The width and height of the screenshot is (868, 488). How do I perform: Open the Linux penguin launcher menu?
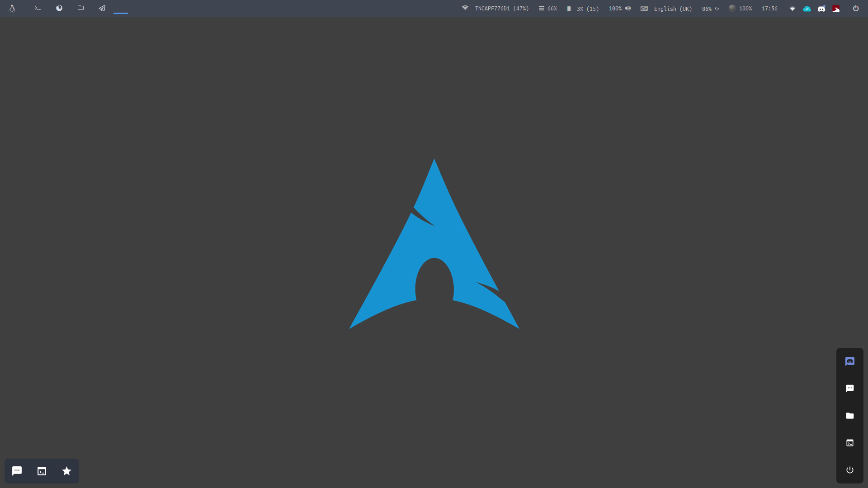tap(12, 9)
